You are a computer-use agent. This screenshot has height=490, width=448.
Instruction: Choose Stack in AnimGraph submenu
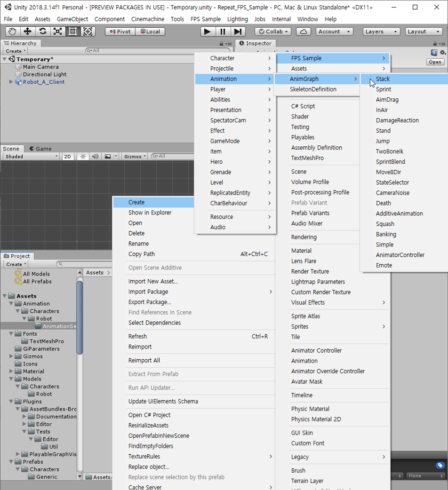[x=404, y=79]
